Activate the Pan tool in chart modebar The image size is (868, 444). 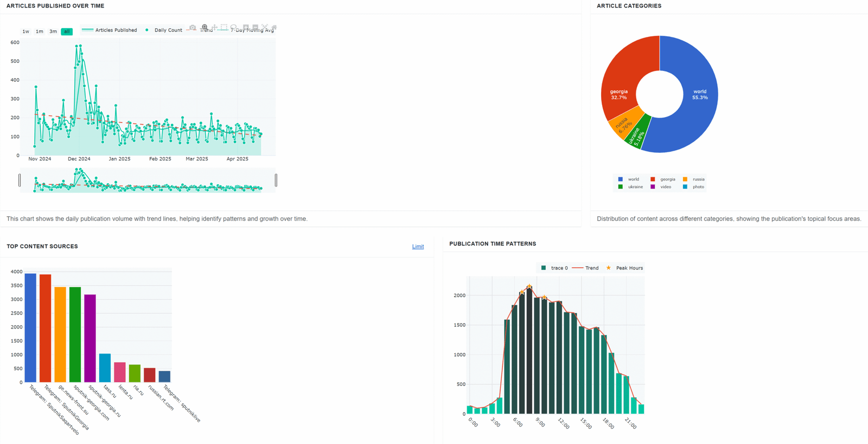[214, 27]
